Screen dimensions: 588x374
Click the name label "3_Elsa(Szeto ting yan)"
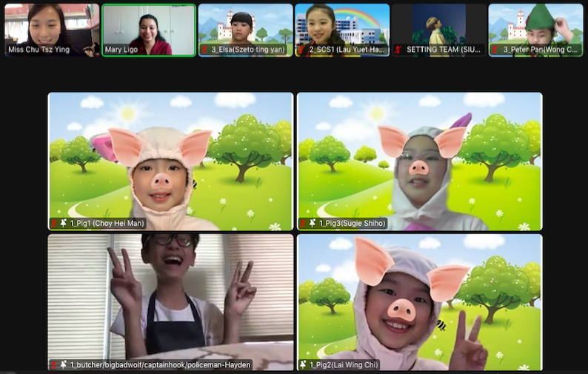[248, 50]
